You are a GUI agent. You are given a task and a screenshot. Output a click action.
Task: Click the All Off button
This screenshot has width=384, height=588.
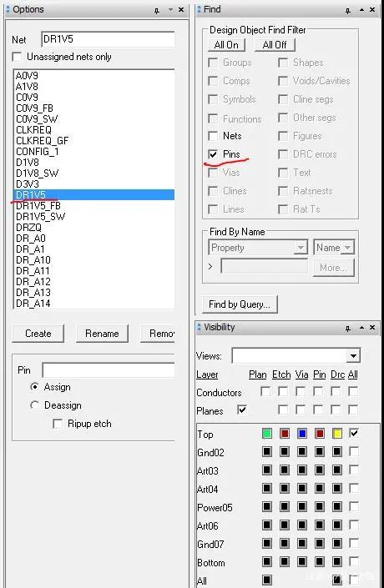click(x=275, y=45)
